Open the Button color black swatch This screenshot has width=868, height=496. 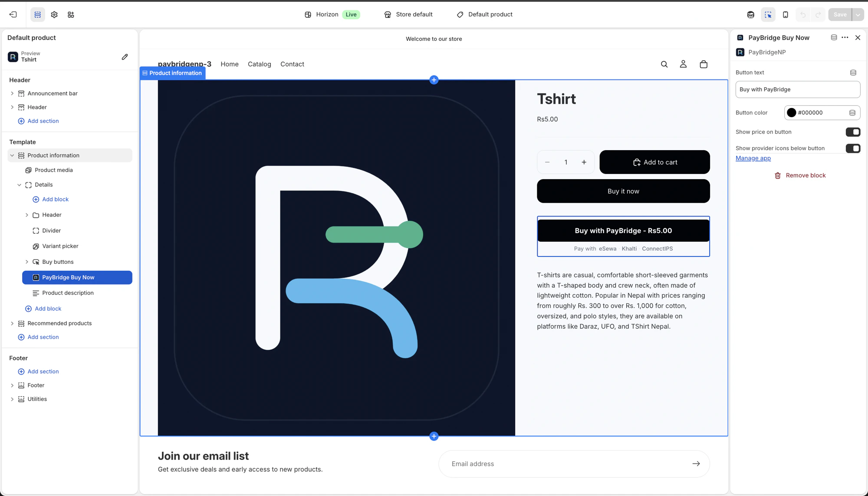(792, 113)
